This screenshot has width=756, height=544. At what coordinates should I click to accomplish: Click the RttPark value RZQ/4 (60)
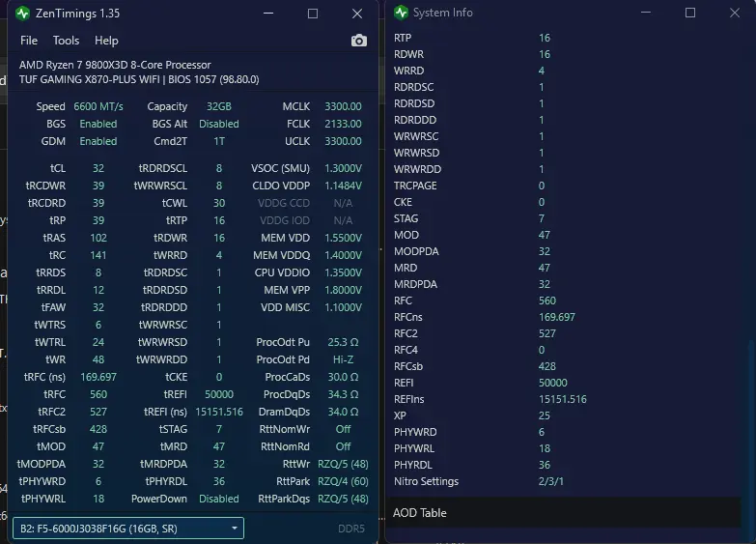point(343,481)
